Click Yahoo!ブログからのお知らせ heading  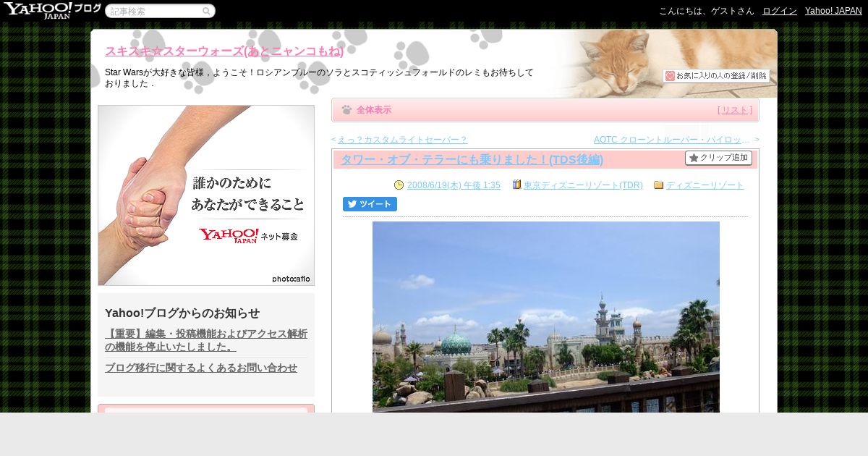click(182, 313)
